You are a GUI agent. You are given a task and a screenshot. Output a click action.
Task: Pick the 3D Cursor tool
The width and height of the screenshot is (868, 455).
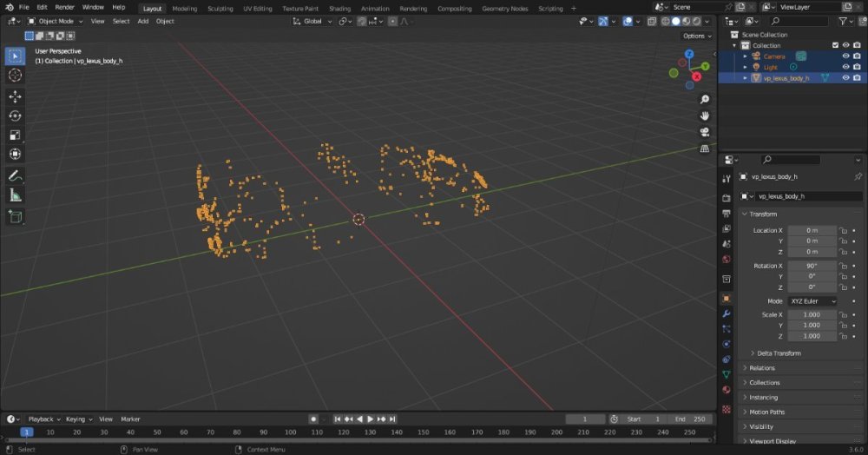click(15, 75)
